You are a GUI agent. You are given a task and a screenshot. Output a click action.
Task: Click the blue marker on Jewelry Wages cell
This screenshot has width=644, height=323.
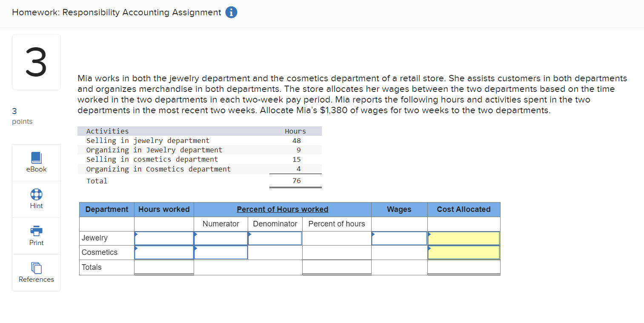tap(374, 234)
